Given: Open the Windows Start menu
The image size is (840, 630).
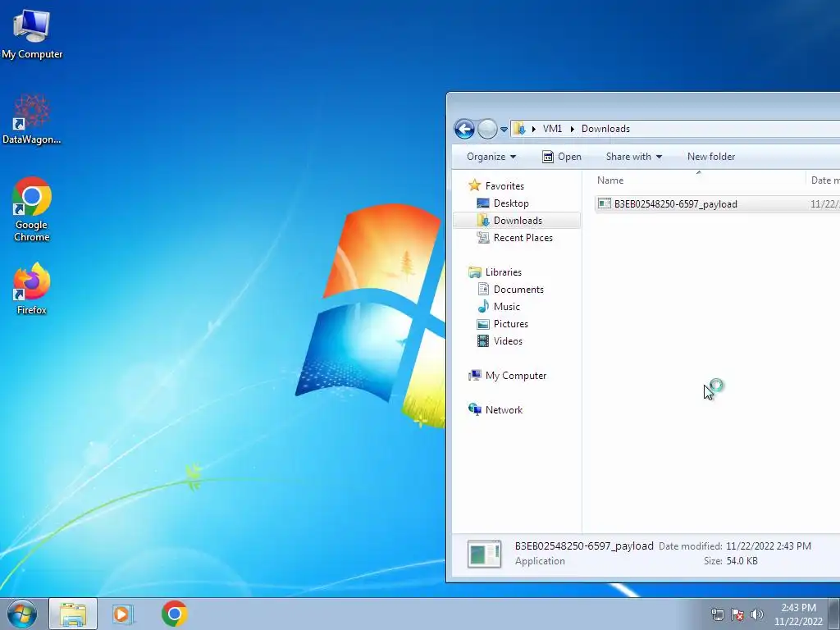Looking at the screenshot, I should (x=22, y=614).
